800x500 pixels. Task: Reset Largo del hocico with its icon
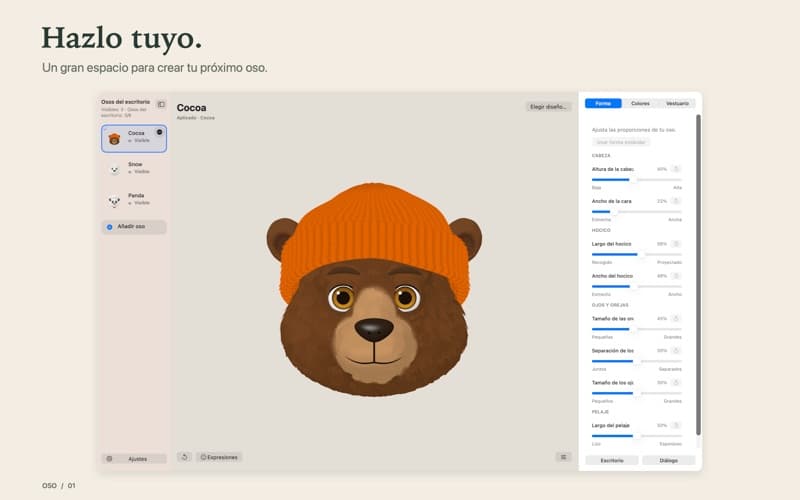point(676,244)
